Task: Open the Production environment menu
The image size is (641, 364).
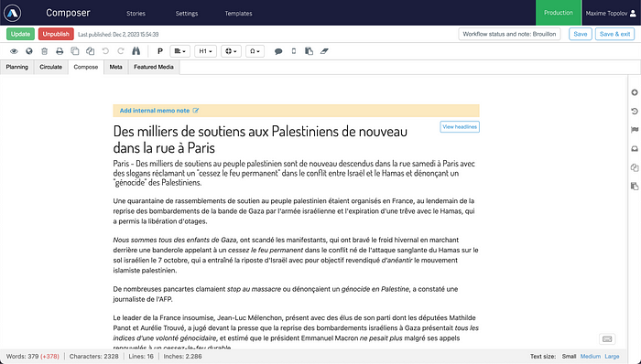Action: [558, 13]
